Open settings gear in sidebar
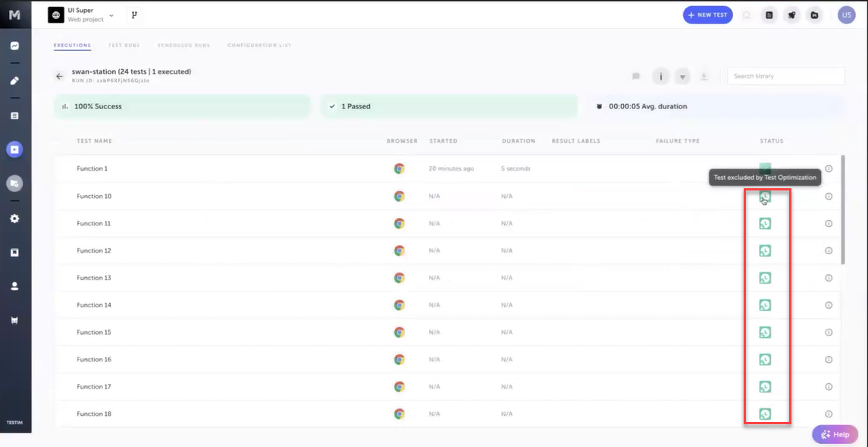The image size is (868, 447). (x=14, y=219)
